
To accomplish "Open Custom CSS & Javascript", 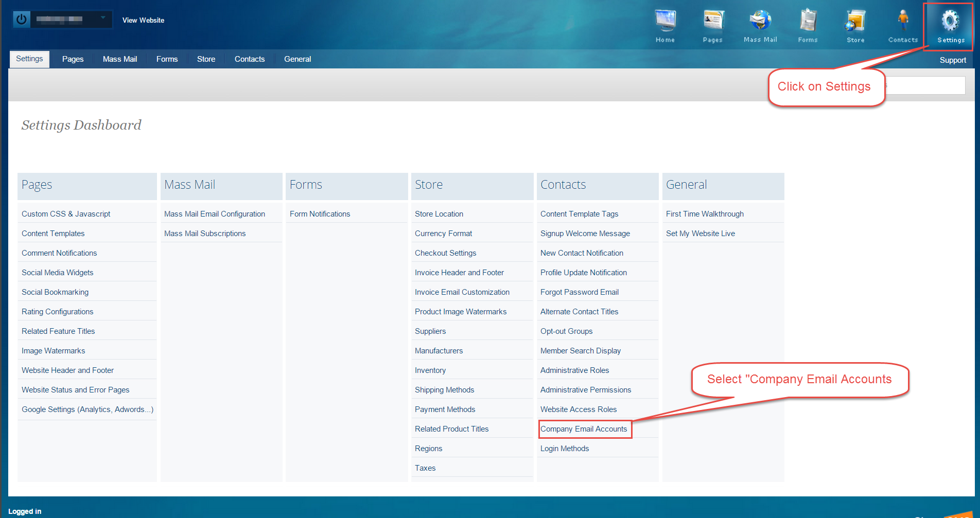I will click(x=66, y=214).
